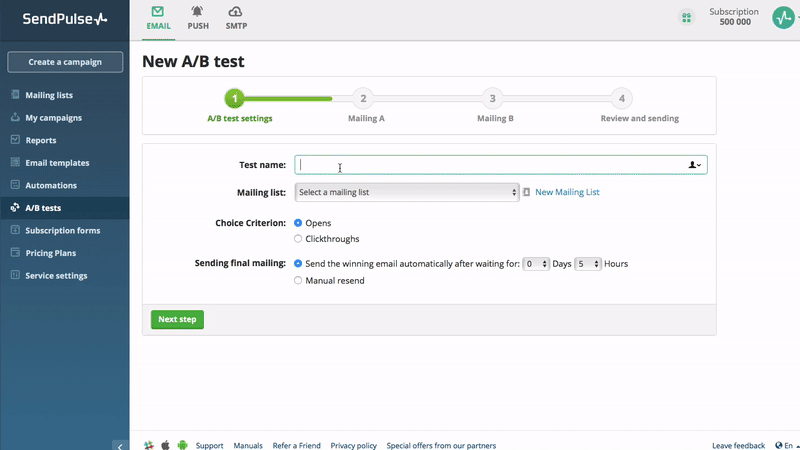Click the Pricing Plans sidebar icon
This screenshot has height=450, width=800.
click(15, 252)
